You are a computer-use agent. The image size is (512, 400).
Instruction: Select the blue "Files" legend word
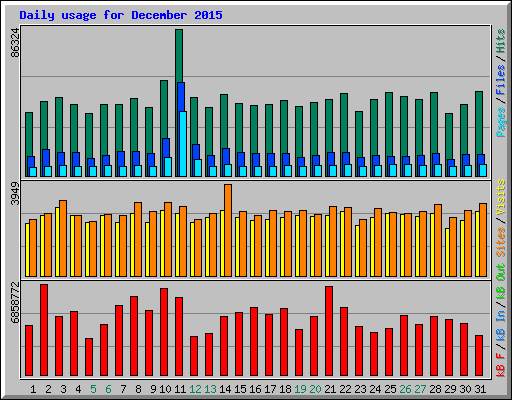[x=501, y=80]
